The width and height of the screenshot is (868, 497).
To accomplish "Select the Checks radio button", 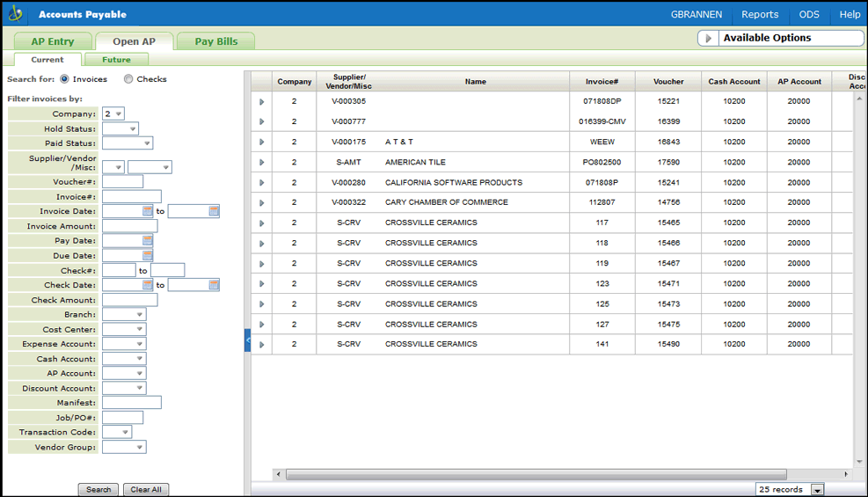I will [128, 79].
